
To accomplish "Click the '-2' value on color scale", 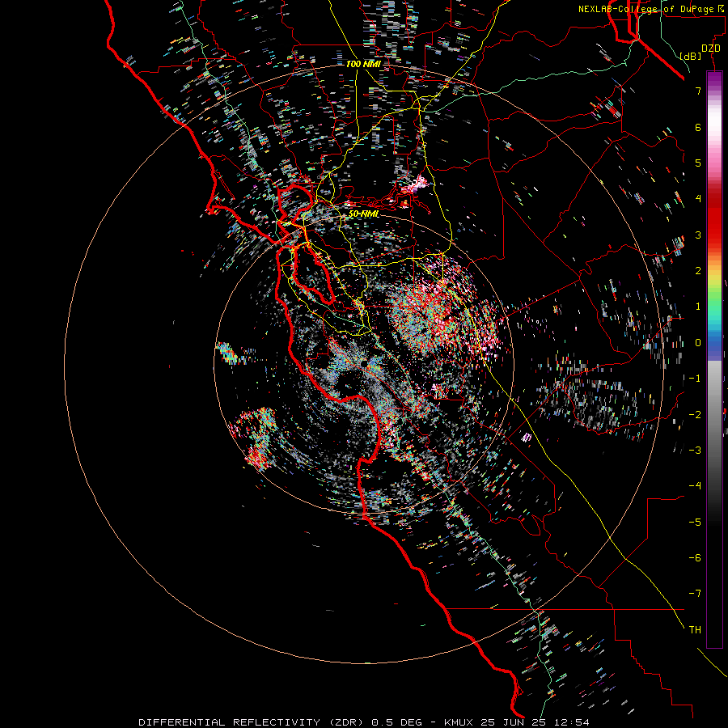I will pyautogui.click(x=695, y=415).
